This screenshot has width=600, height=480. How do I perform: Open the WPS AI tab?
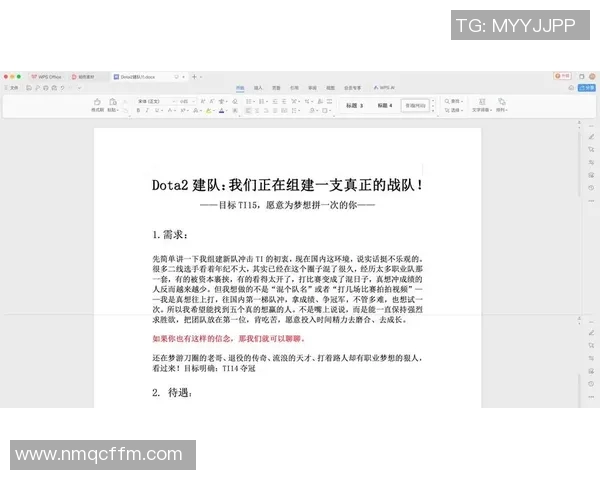pyautogui.click(x=384, y=88)
